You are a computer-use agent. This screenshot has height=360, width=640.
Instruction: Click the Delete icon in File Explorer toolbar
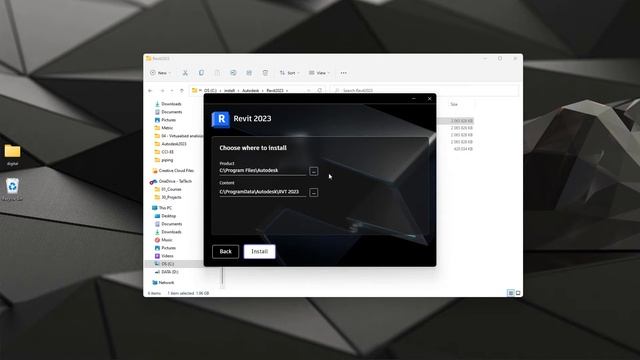pyautogui.click(x=265, y=73)
